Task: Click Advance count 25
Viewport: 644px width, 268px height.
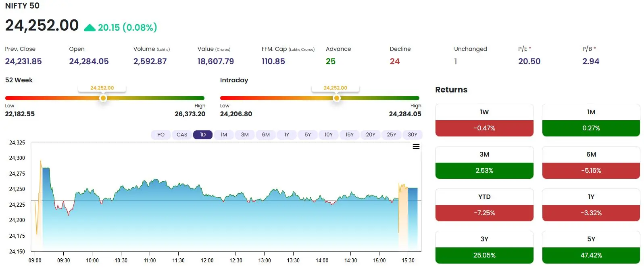Action: (x=331, y=61)
